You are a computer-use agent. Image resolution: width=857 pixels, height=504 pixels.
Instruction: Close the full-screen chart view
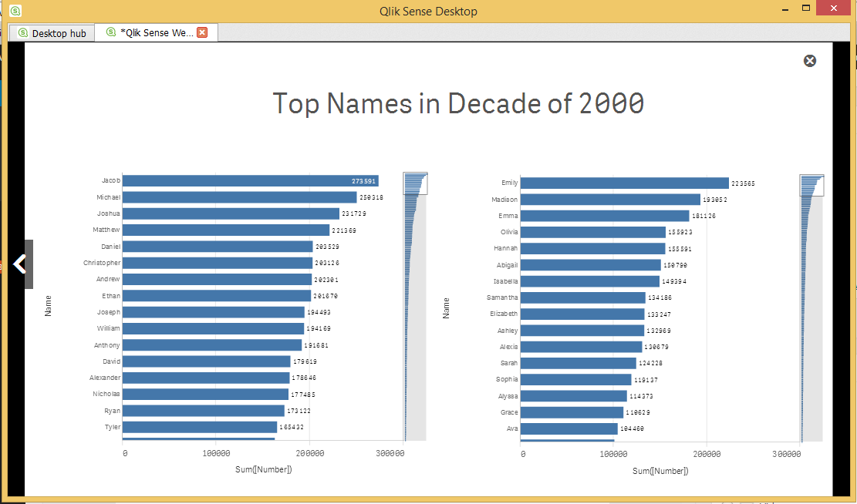810,61
